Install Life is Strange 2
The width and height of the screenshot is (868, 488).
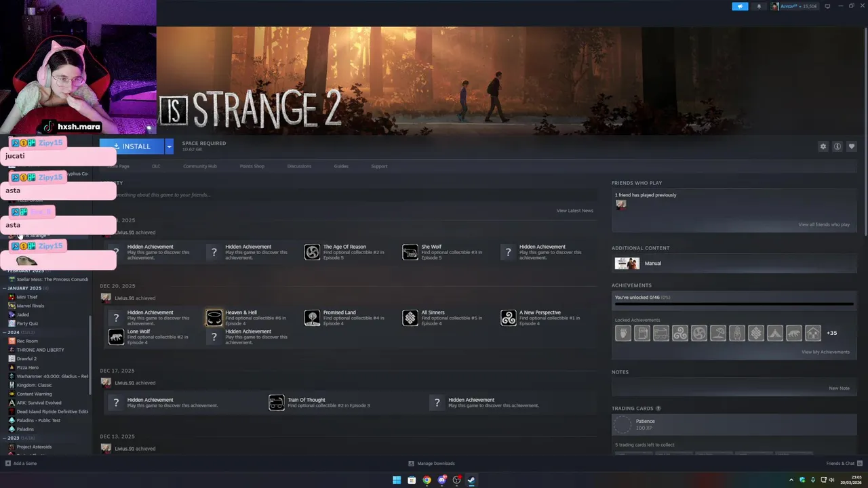(132, 146)
